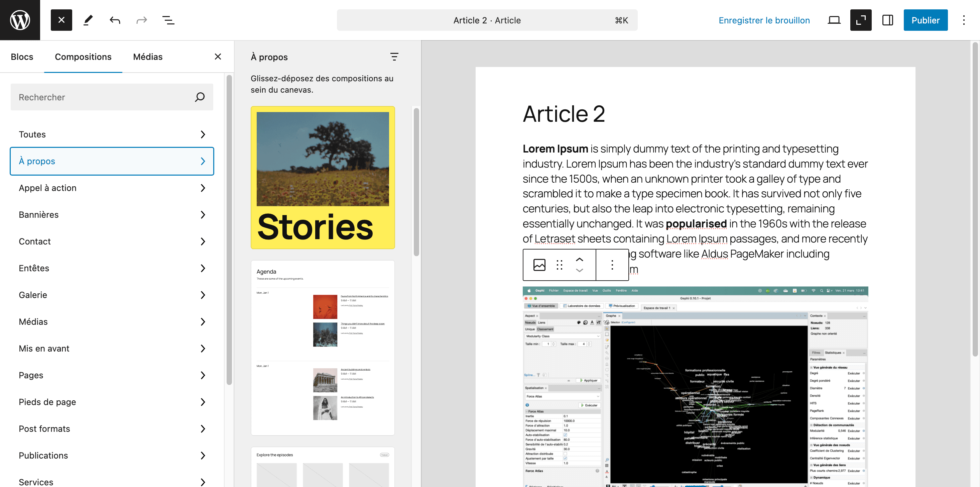
Task: Click Enregistrer le brouillon link
Action: click(764, 20)
